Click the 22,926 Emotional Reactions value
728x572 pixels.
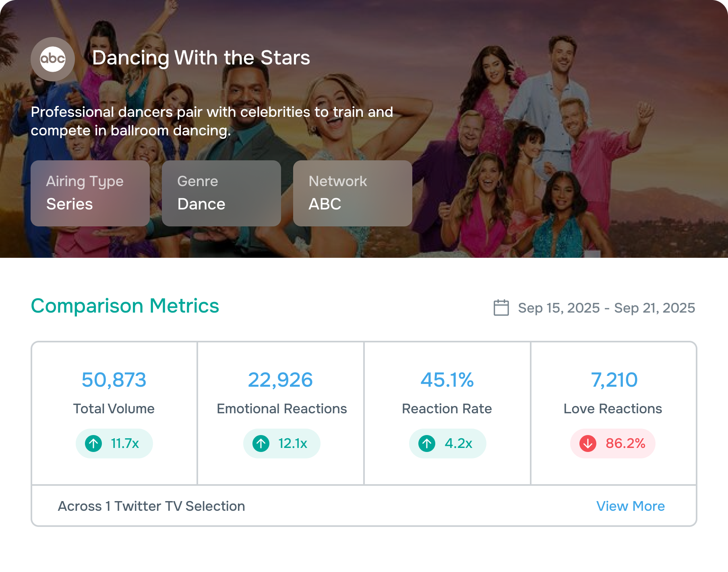(x=280, y=380)
